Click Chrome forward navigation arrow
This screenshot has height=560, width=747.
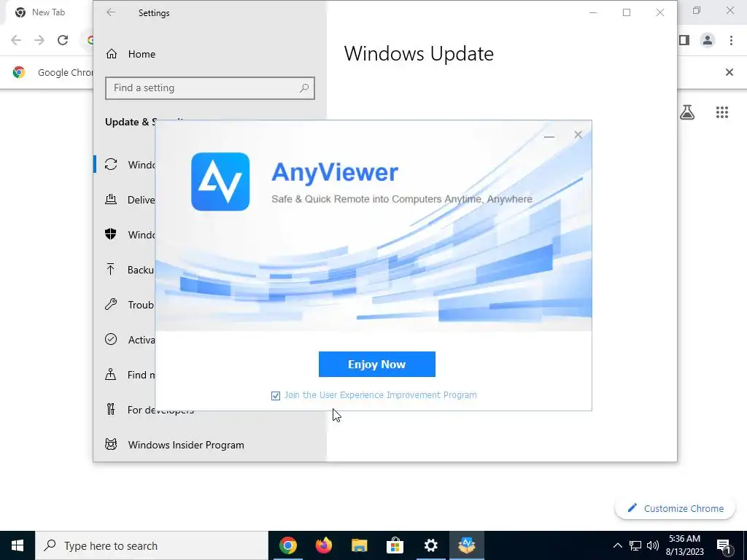(x=39, y=40)
